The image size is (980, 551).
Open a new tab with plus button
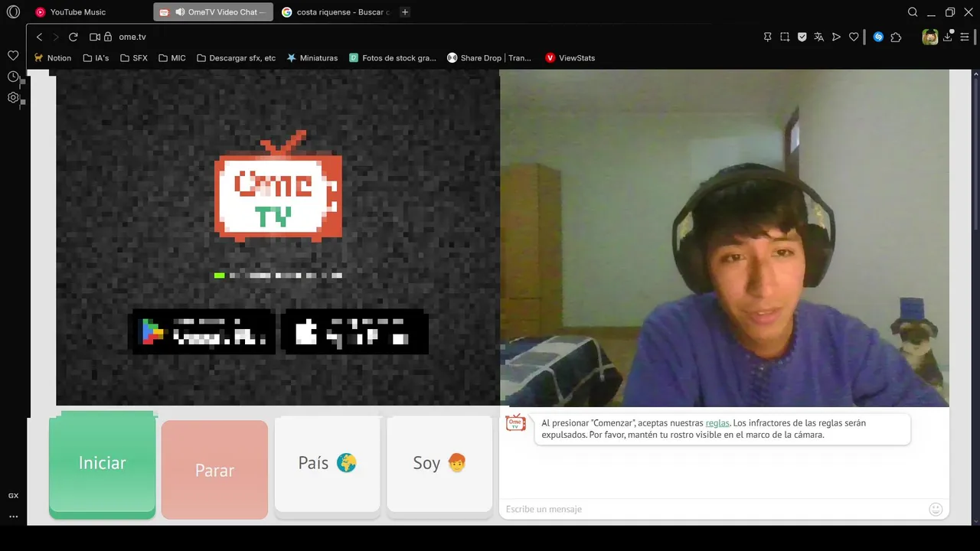[405, 12]
